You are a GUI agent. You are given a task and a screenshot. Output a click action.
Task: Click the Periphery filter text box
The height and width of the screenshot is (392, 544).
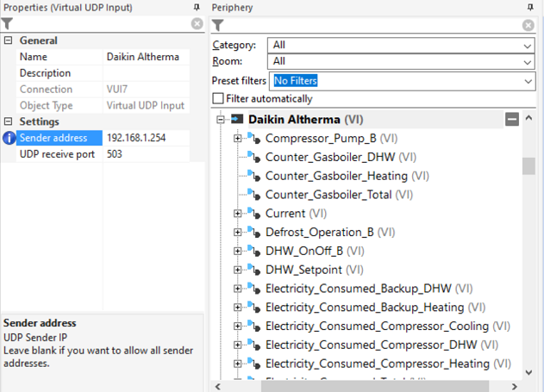373,25
